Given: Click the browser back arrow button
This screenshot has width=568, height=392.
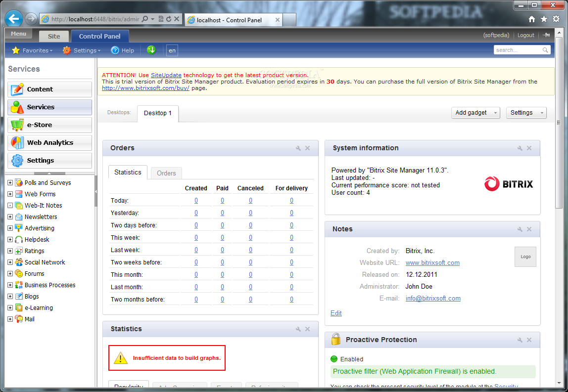Looking at the screenshot, I should [14, 18].
